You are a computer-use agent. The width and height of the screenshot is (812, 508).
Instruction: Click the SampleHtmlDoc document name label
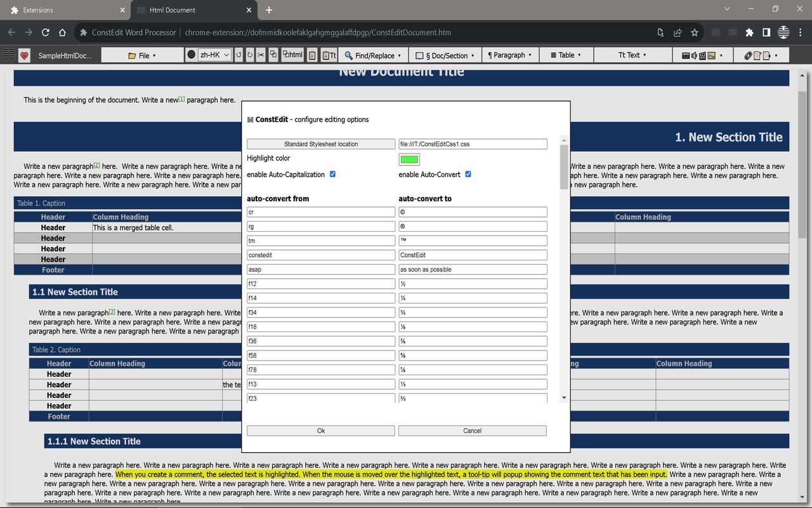pos(65,55)
